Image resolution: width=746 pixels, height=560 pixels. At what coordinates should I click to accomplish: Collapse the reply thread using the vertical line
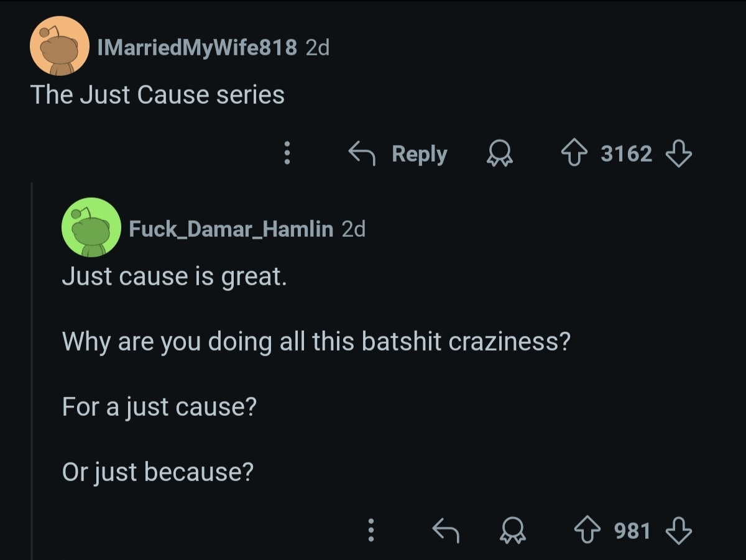[x=32, y=373]
